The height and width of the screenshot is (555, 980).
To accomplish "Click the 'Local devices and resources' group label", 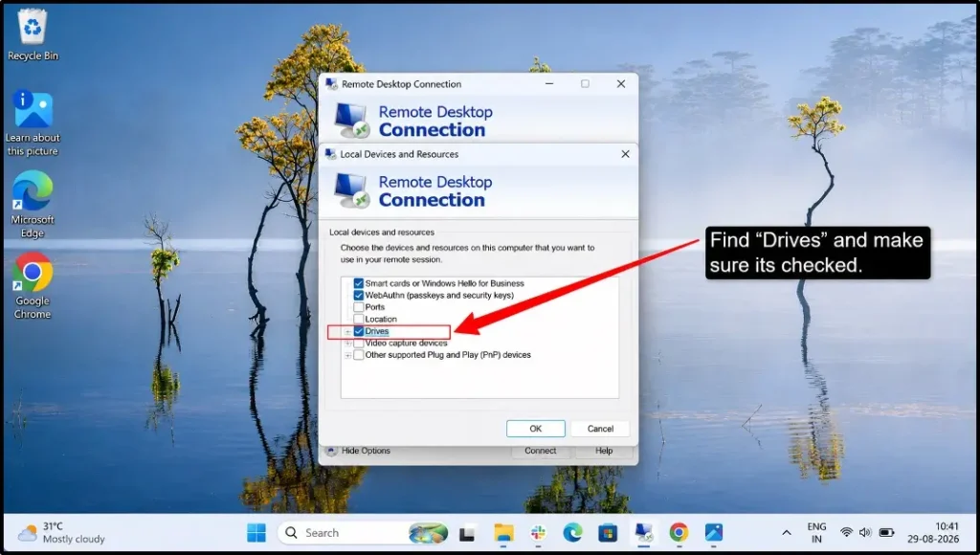I will tap(382, 233).
